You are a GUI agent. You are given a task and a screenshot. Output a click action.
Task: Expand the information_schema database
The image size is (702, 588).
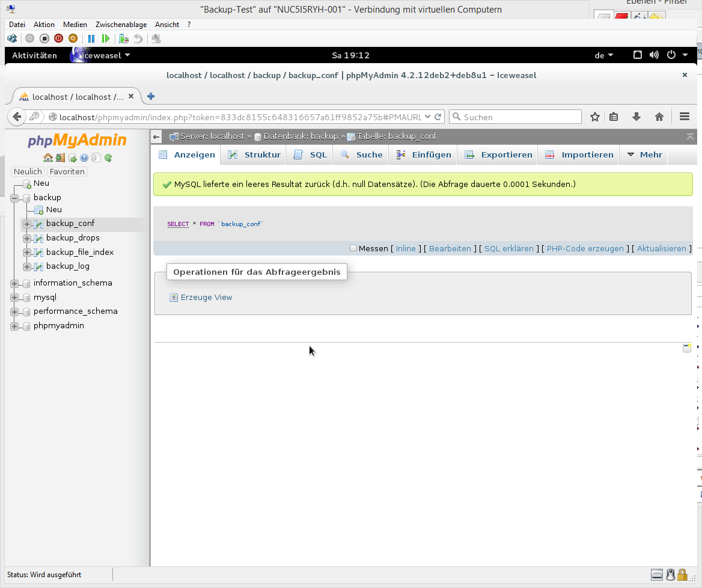tap(14, 283)
